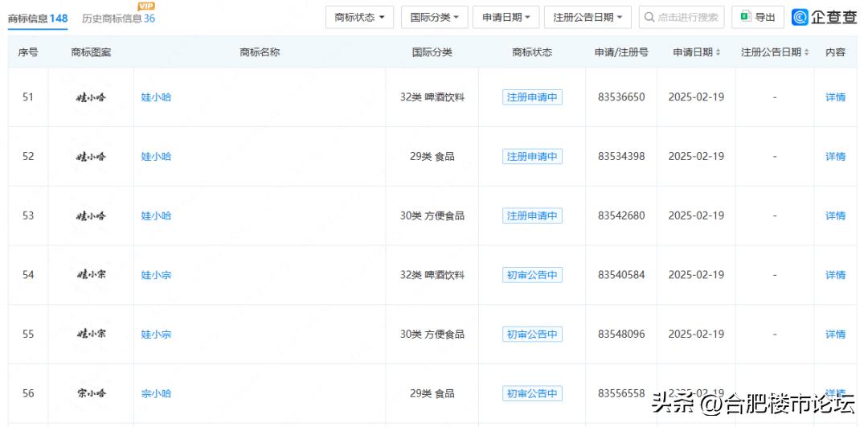868x427 pixels.
Task: Sort by 注册公告日期 column header arrows
Action: 806,52
